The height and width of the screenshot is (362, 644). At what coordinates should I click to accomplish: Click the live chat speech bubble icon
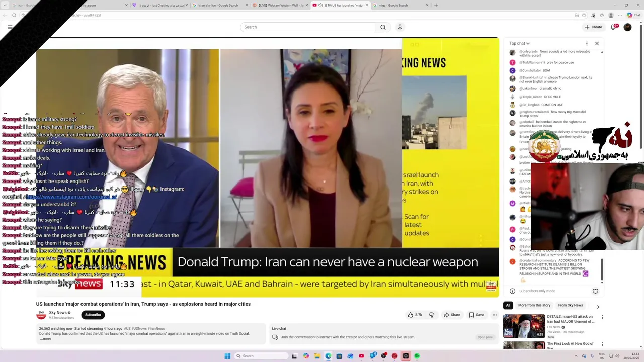(275, 337)
